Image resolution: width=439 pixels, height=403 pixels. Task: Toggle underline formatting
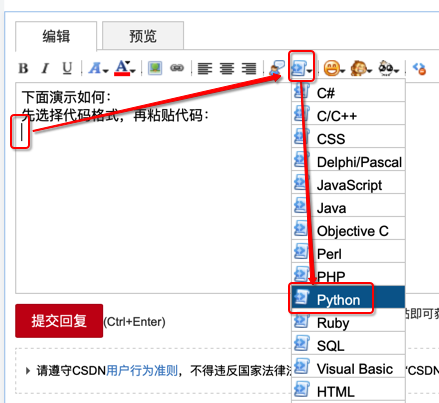(67, 68)
